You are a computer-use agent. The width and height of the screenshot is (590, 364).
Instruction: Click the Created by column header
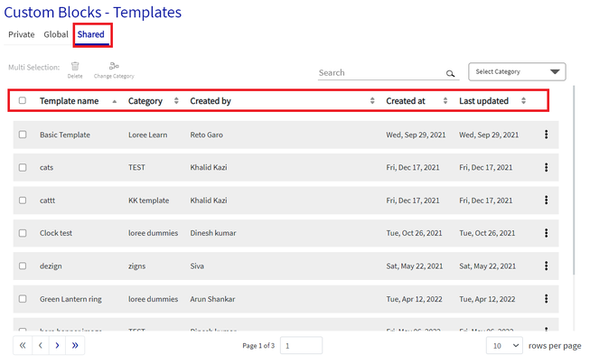(x=211, y=101)
